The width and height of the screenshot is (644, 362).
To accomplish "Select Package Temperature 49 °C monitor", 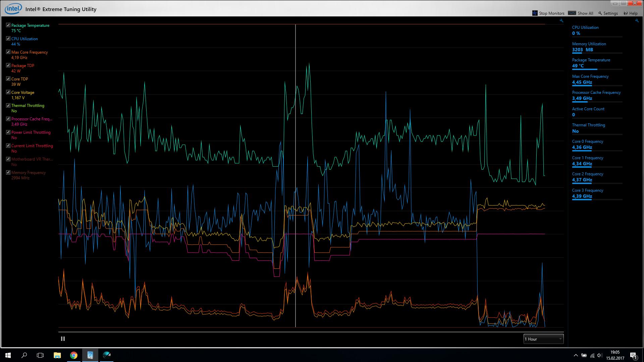I will point(597,63).
